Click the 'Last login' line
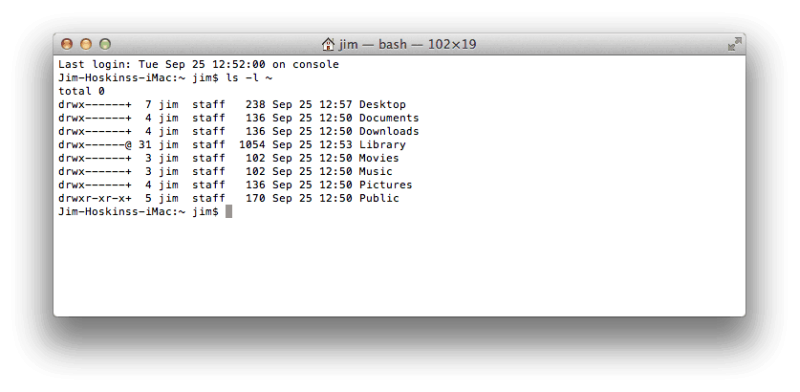This screenshot has width=800, height=392. pyautogui.click(x=198, y=64)
